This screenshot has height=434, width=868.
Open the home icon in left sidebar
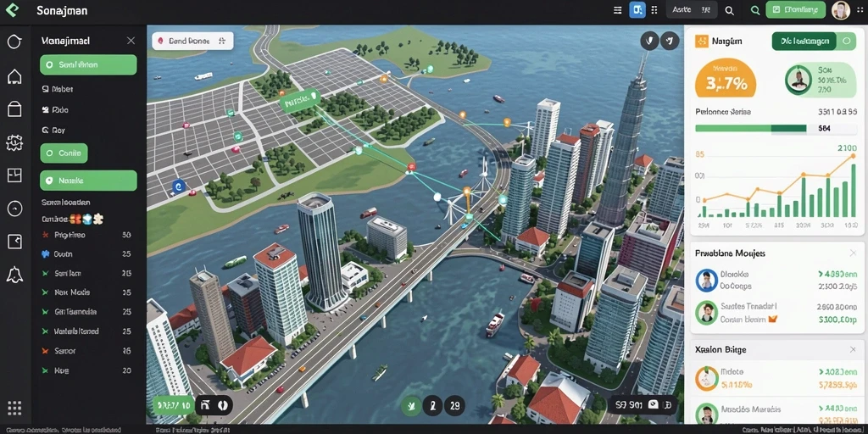(14, 76)
